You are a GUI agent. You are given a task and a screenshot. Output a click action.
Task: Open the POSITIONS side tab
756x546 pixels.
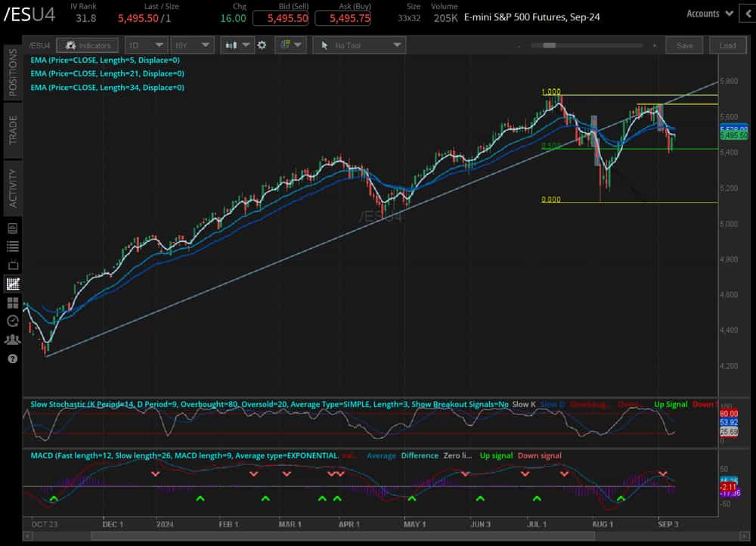point(13,73)
